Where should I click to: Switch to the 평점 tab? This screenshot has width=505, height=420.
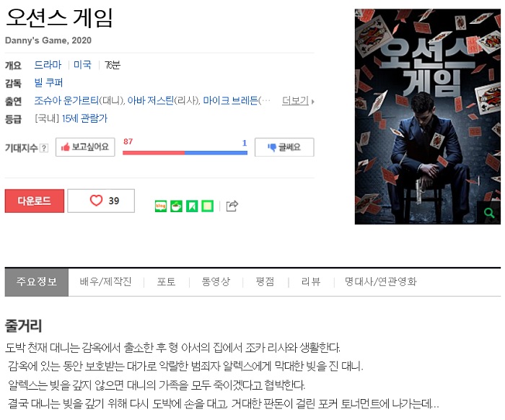coord(265,282)
